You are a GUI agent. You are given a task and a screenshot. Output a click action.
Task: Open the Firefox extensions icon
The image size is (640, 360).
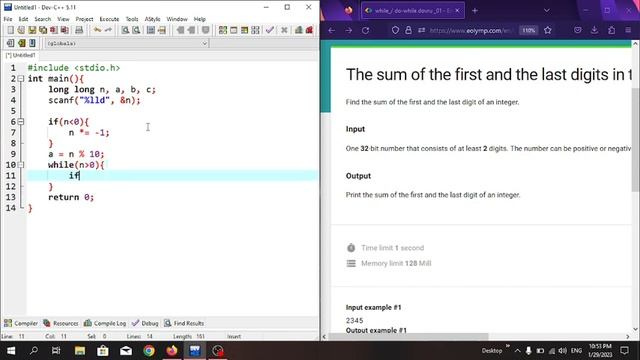click(x=611, y=30)
